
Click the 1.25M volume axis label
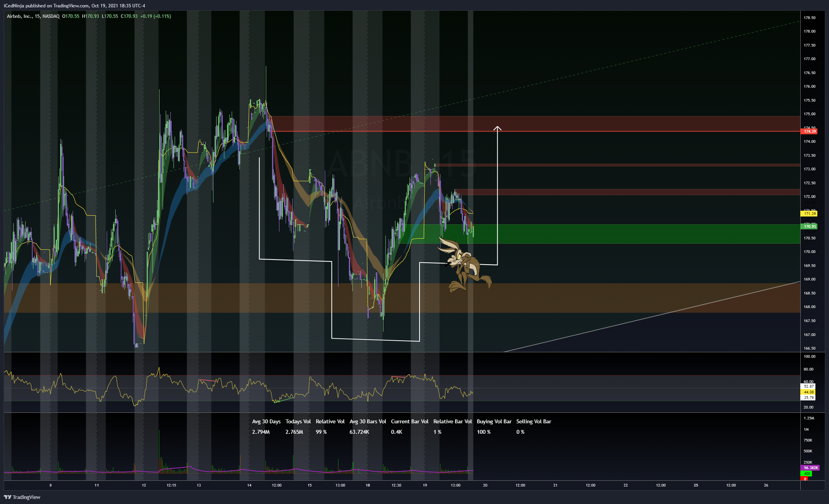[x=809, y=418]
